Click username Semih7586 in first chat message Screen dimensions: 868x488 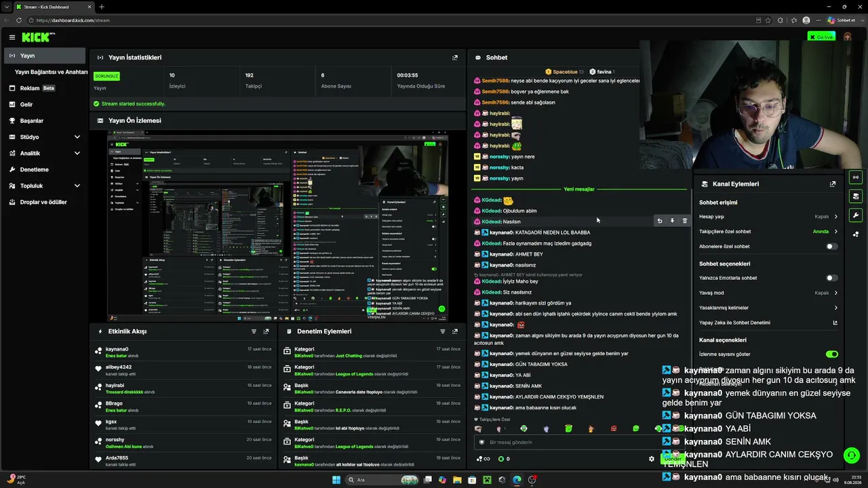click(x=495, y=81)
